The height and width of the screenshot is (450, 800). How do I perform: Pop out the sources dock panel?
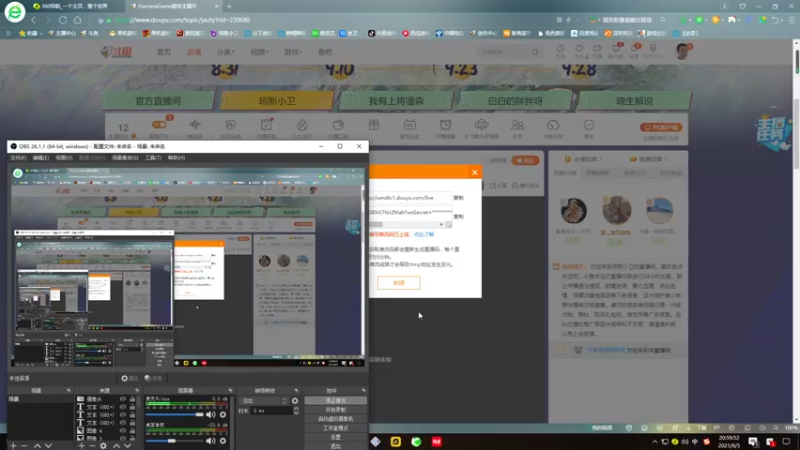(137, 390)
